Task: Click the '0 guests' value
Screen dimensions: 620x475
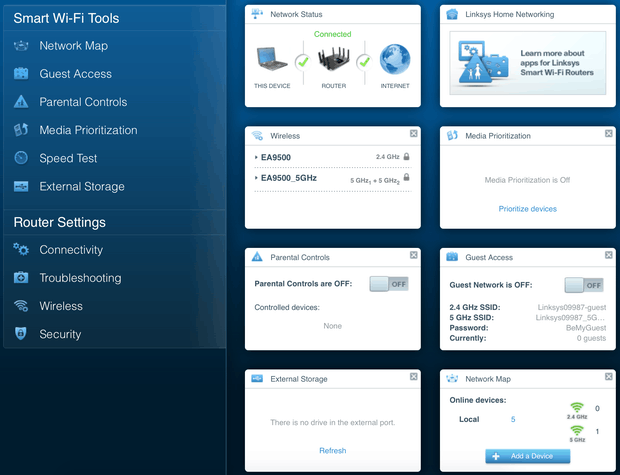Action: 591,338
